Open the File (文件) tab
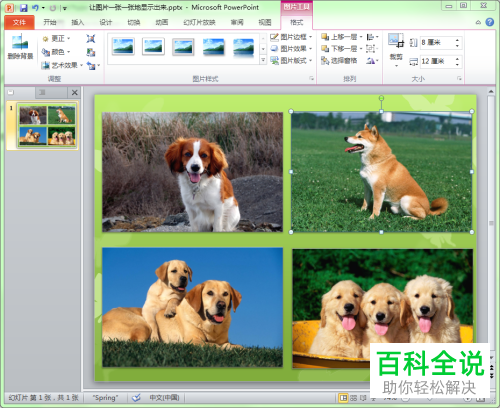 click(x=19, y=22)
